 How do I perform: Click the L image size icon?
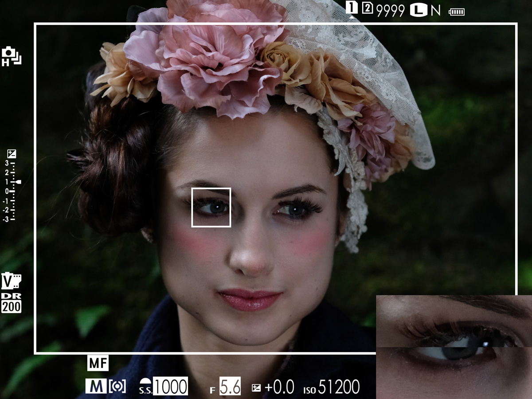tap(418, 10)
